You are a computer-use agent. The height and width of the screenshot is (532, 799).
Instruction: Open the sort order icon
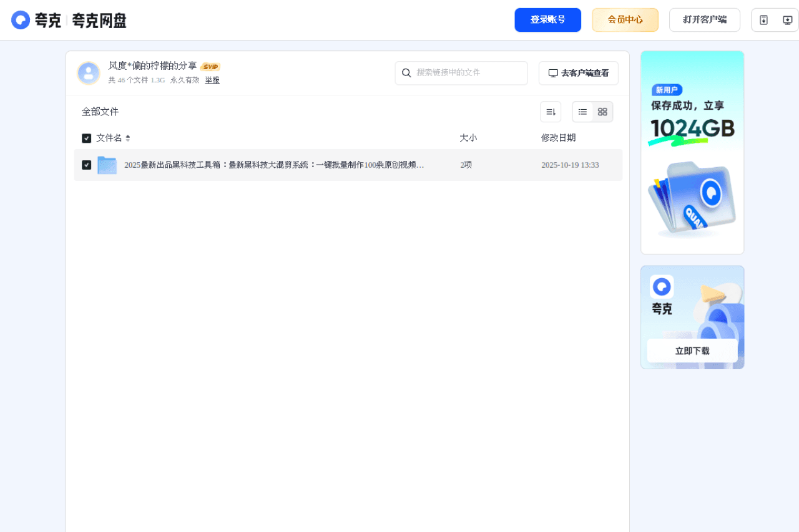(x=551, y=112)
